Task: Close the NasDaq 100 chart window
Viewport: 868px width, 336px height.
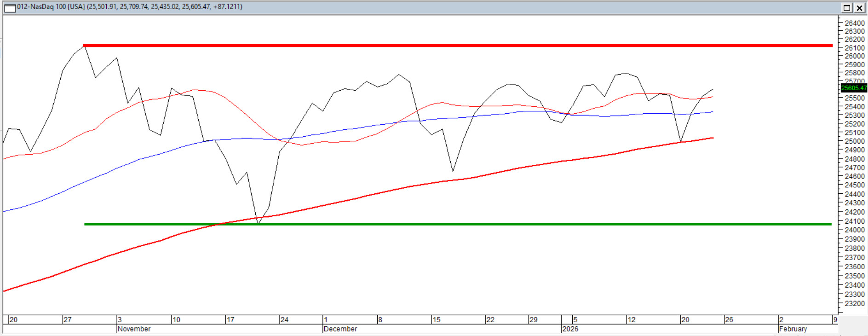Action: pyautogui.click(x=859, y=7)
